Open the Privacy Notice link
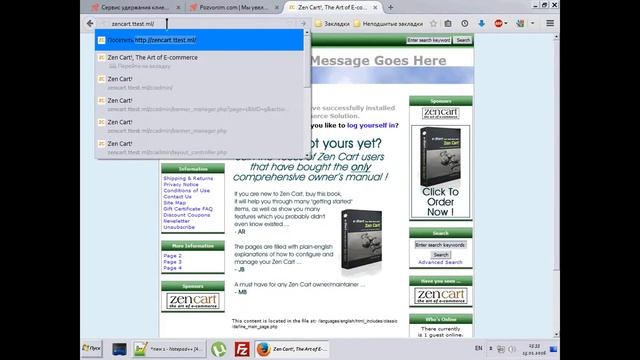640x360 pixels. 181,184
